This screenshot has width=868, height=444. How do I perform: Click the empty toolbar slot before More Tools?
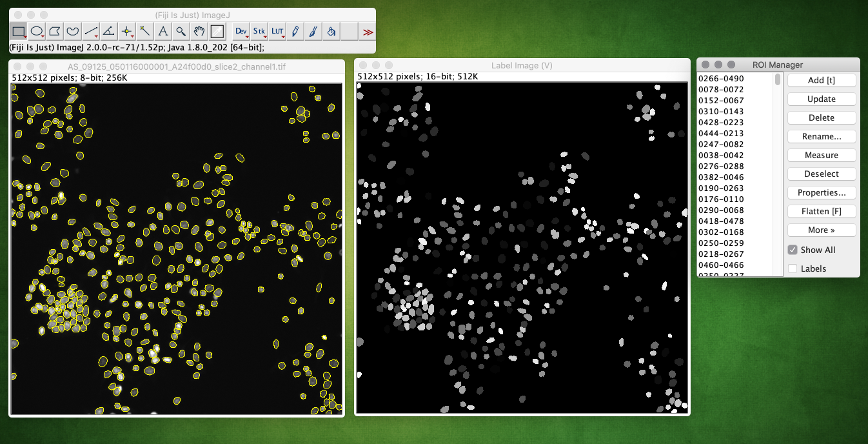(x=350, y=30)
